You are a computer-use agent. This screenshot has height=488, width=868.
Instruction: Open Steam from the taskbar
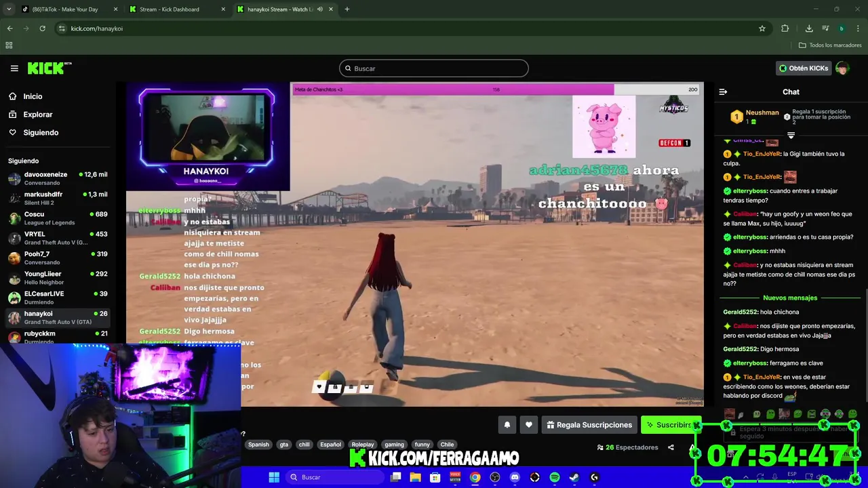574,477
